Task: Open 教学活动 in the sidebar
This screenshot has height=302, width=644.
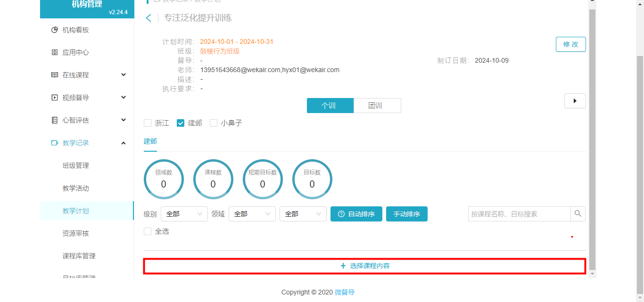Action: [x=75, y=188]
